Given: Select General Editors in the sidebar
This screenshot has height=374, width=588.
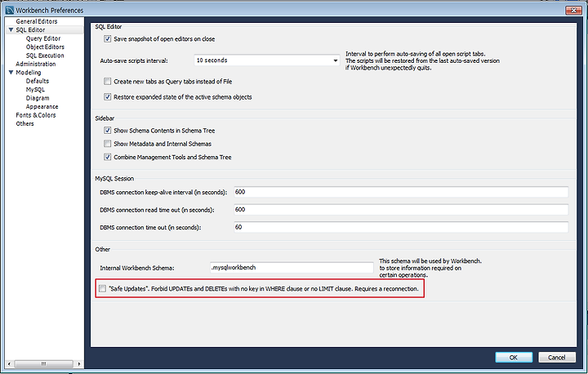Looking at the screenshot, I should 37,21.
